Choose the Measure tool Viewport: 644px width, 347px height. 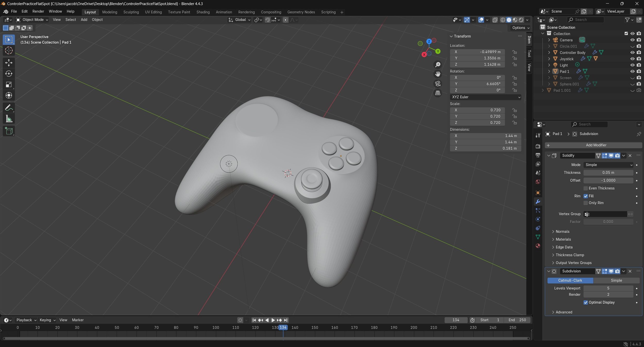point(9,119)
